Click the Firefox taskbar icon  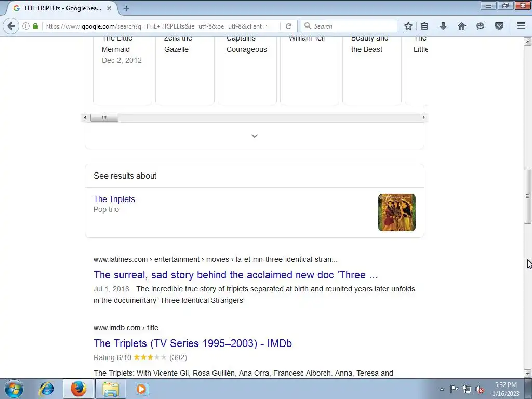[78, 389]
